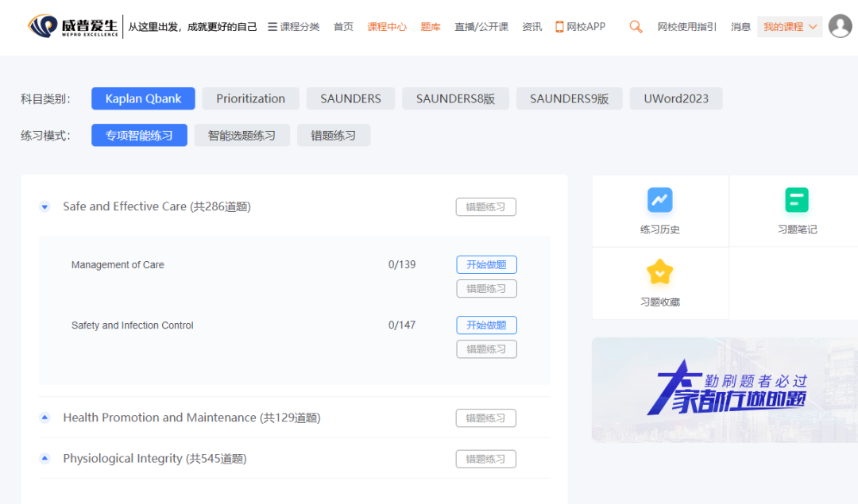Click the hamburger icon beside 课程分类

pos(272,27)
